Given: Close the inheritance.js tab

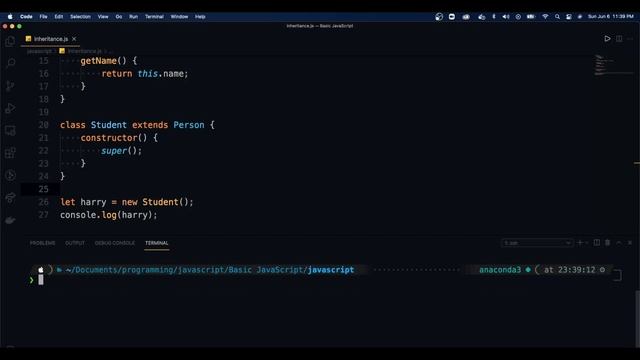Looking at the screenshot, I should (x=74, y=39).
